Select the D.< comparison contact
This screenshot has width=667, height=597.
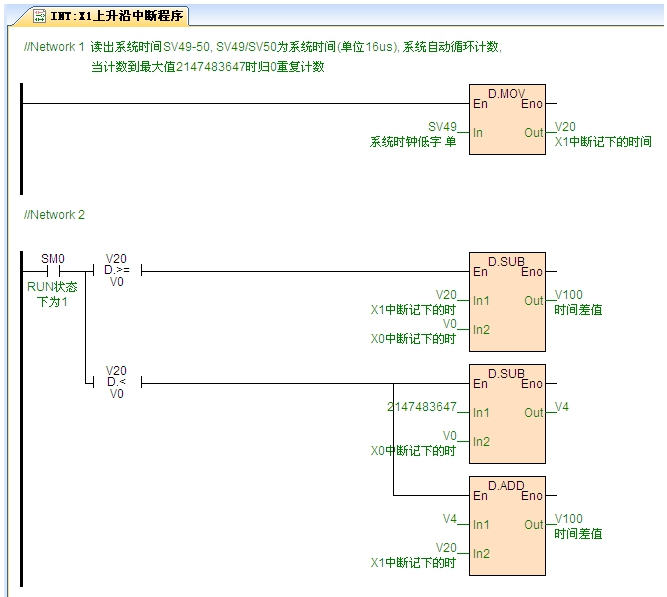pos(116,382)
